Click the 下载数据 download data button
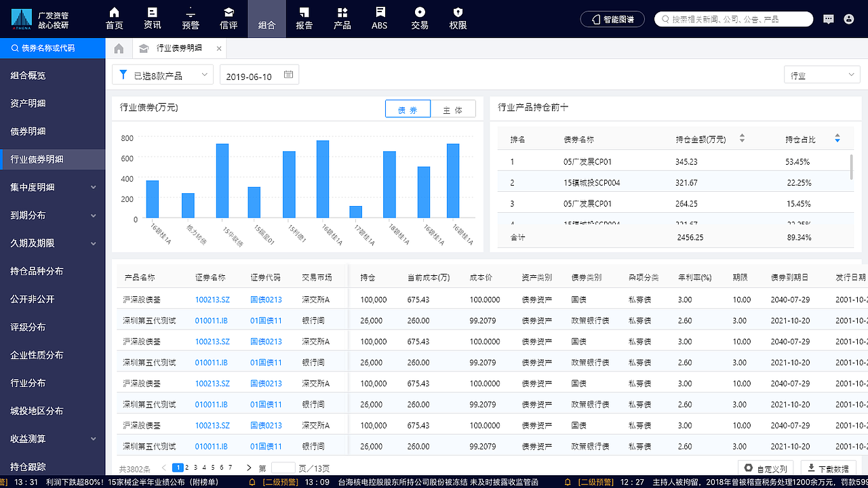The image size is (868, 488). point(829,468)
